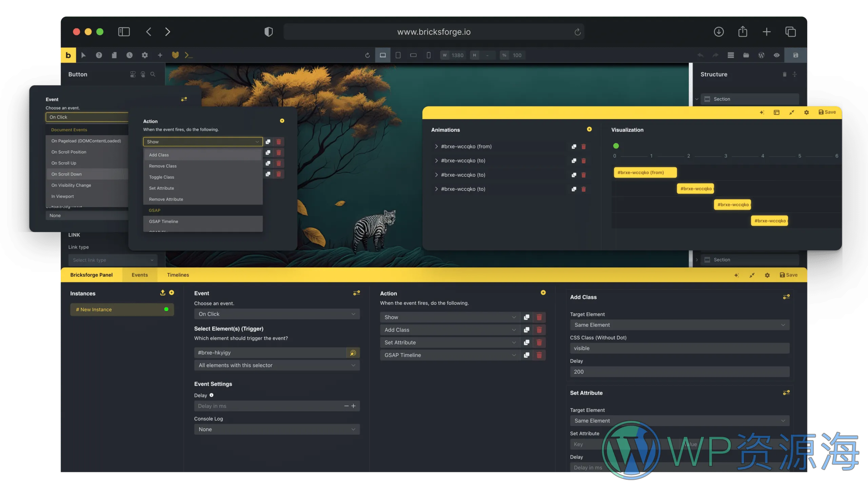Viewport: 868px width, 488px height.
Task: Open Add Class action dropdown
Action: [450, 330]
